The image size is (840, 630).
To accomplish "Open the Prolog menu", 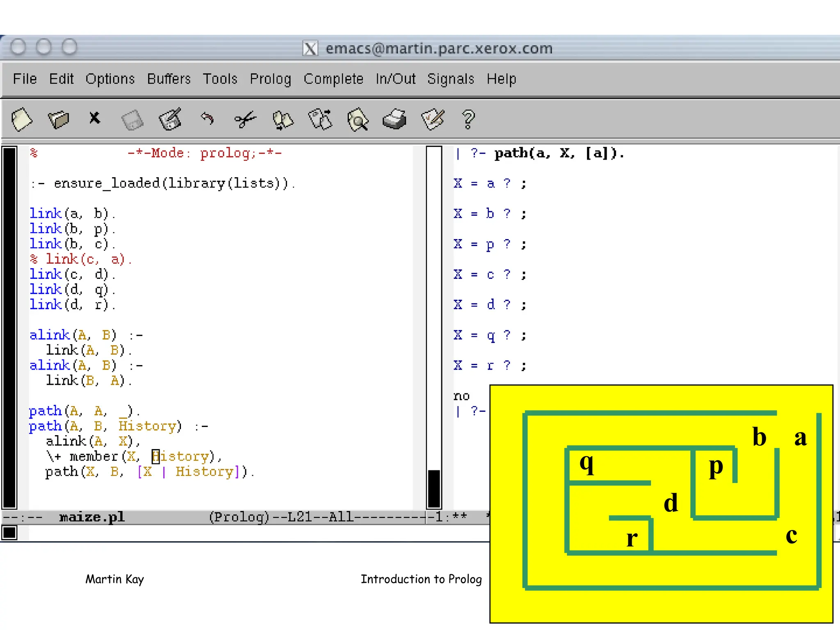I will pos(271,79).
